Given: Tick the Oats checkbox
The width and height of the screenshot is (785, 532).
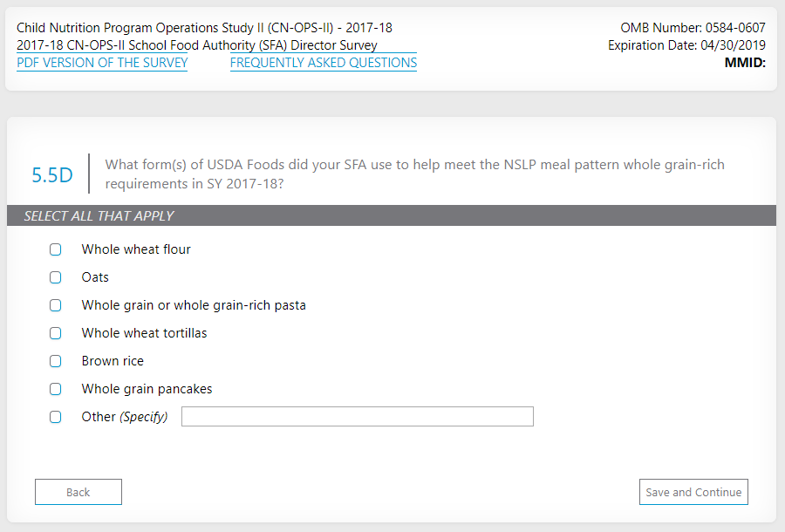Looking at the screenshot, I should (56, 277).
